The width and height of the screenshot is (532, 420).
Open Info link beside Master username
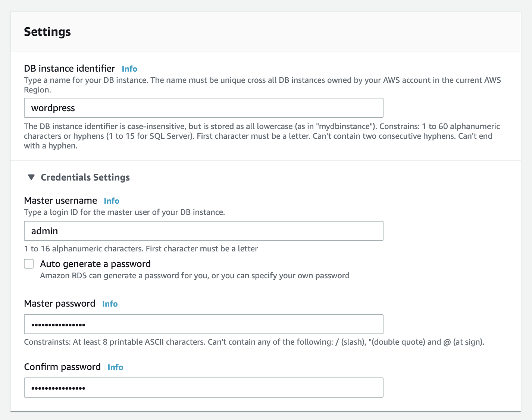112,201
